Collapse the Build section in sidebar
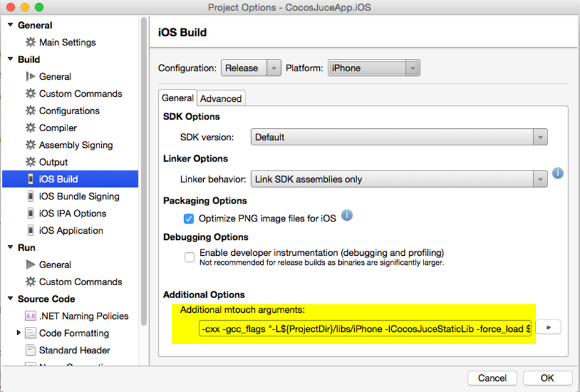Screen dimensions: 580x392 pyautogui.click(x=10, y=59)
